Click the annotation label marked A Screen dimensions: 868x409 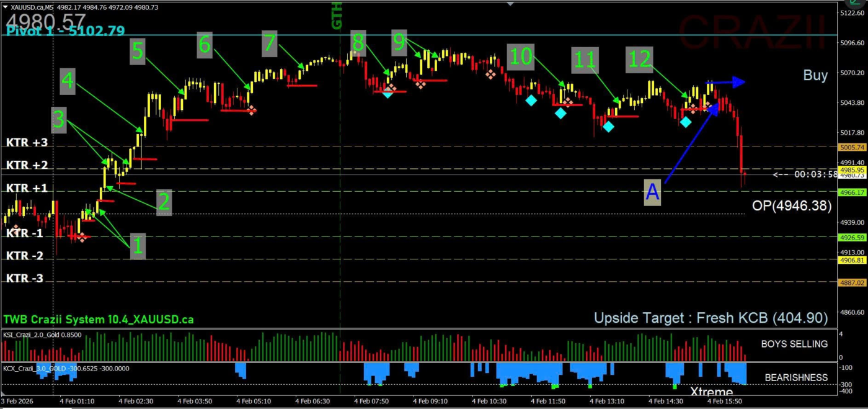click(x=652, y=192)
